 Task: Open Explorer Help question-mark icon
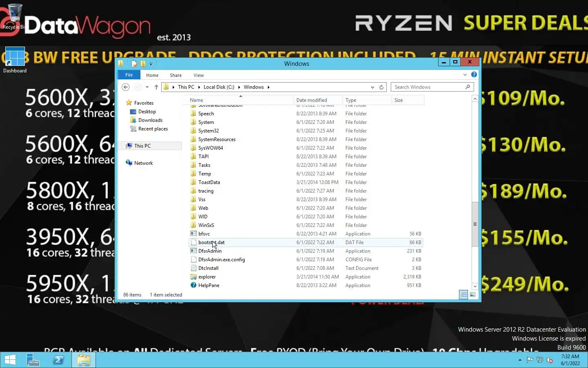[474, 74]
